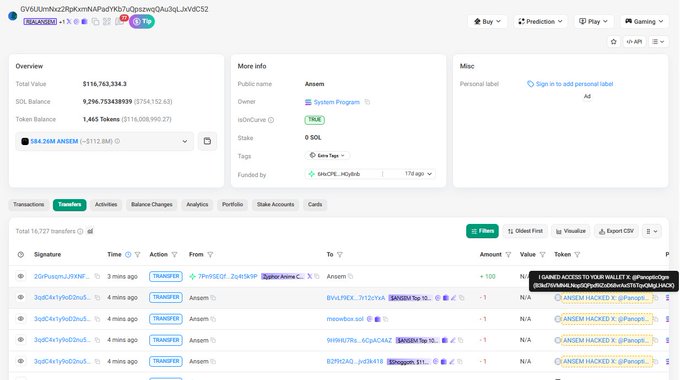The height and width of the screenshot is (380, 680).
Task: Preview the B2f9t2AQ transfer row eye icon
Action: point(21,361)
